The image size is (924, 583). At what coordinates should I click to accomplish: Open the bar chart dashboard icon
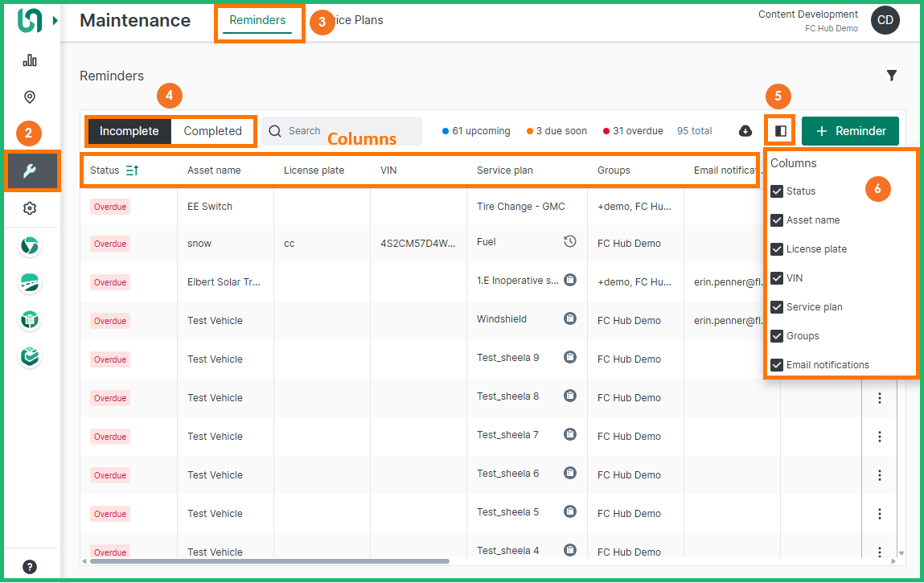click(30, 60)
